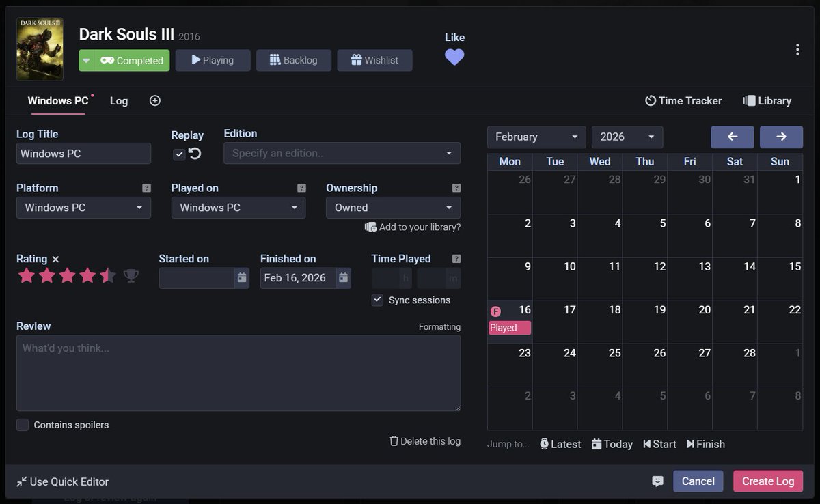This screenshot has width=820, height=504.
Task: Click the Cancel button
Action: (698, 481)
